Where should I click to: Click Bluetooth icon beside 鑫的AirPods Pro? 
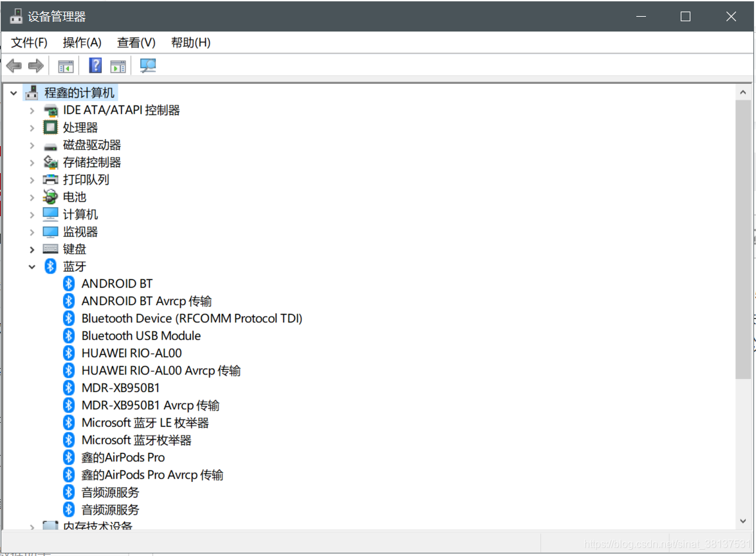click(69, 457)
